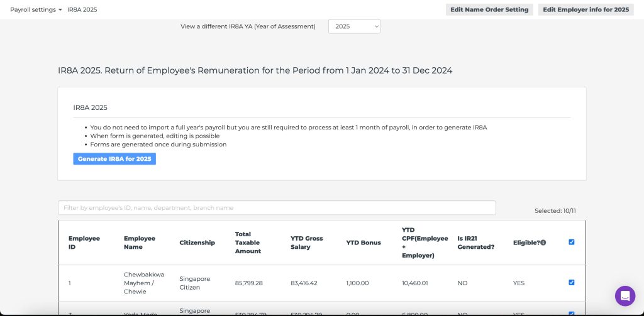
Task: Click the YTD CPF column header
Action: [425, 242]
